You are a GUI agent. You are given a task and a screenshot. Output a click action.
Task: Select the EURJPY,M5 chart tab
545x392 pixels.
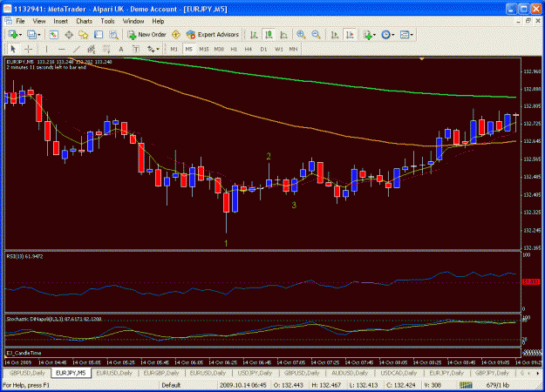coord(71,373)
